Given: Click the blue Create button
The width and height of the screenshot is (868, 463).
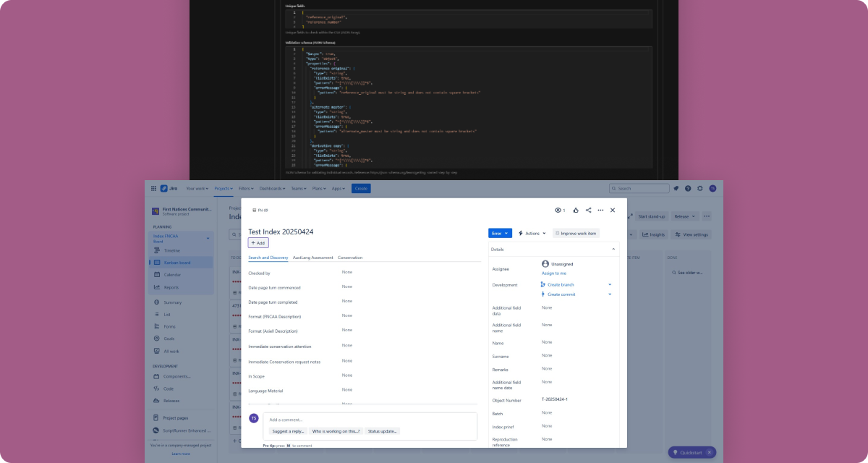Looking at the screenshot, I should coord(361,188).
